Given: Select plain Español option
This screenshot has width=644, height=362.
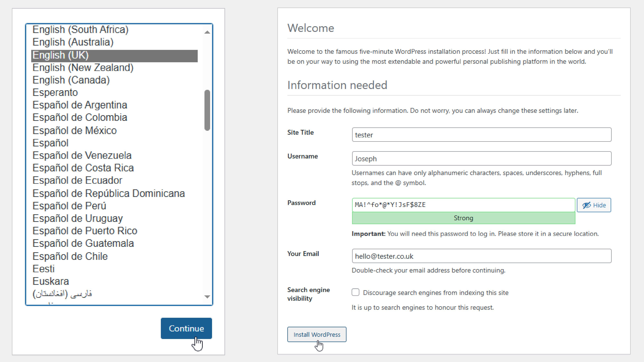Looking at the screenshot, I should point(114,143).
